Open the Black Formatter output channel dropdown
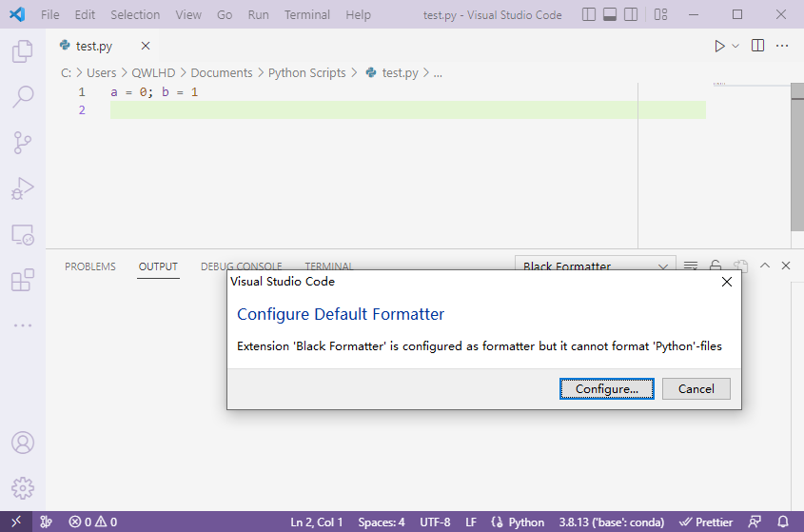Image resolution: width=804 pixels, height=532 pixels. 595,265
